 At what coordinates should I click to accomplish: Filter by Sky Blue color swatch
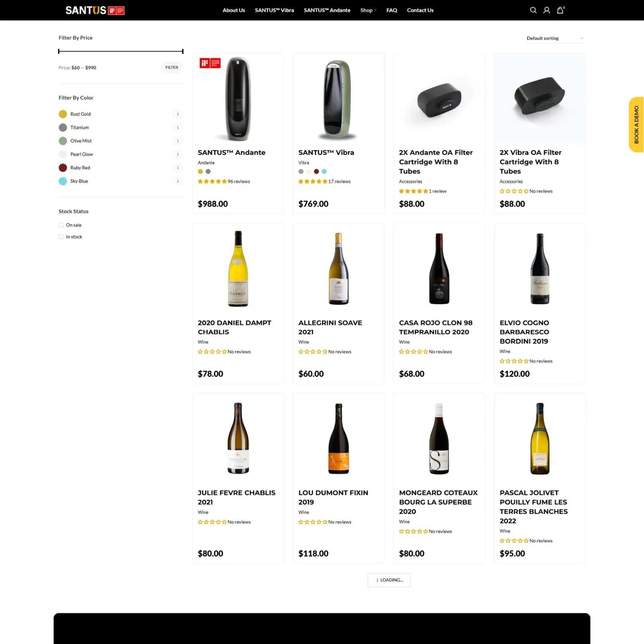click(63, 181)
